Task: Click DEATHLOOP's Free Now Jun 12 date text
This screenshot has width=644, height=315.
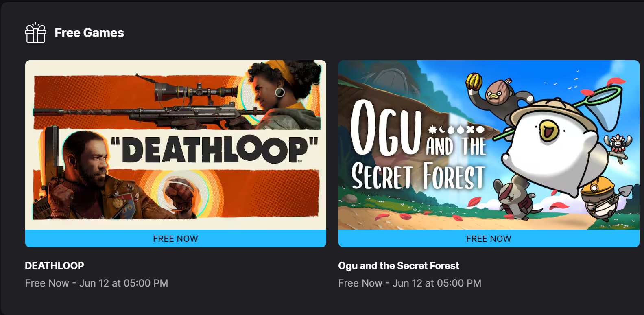Action: click(96, 283)
